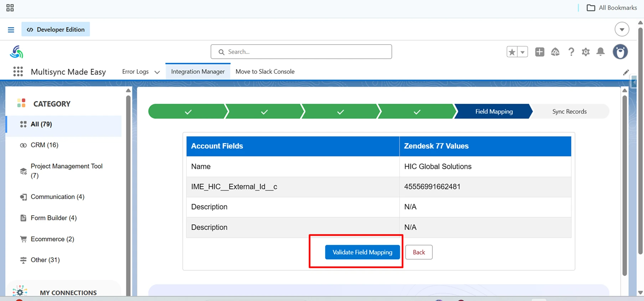Click the main panel scrollbar thumb
The image size is (644, 301).
(624, 185)
